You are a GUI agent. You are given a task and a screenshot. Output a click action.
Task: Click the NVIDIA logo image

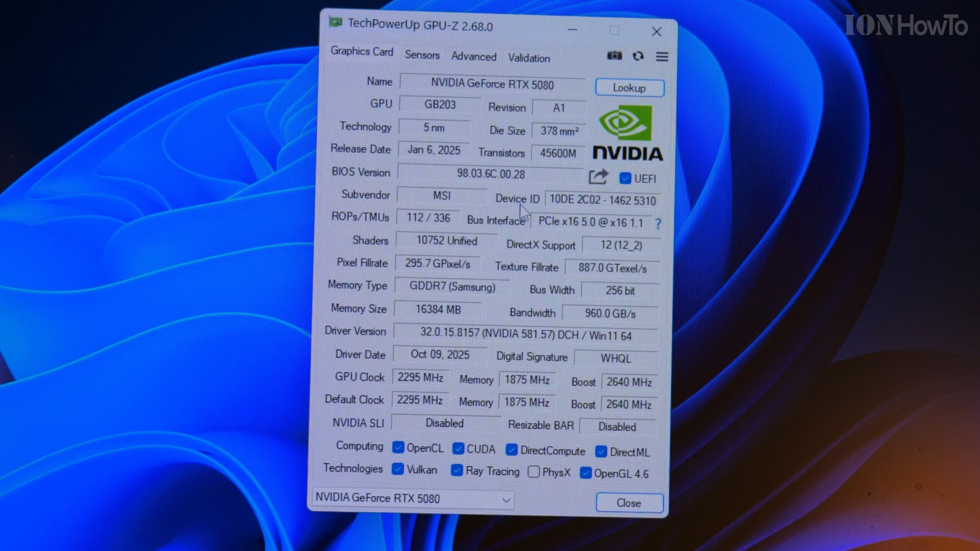pos(628,133)
